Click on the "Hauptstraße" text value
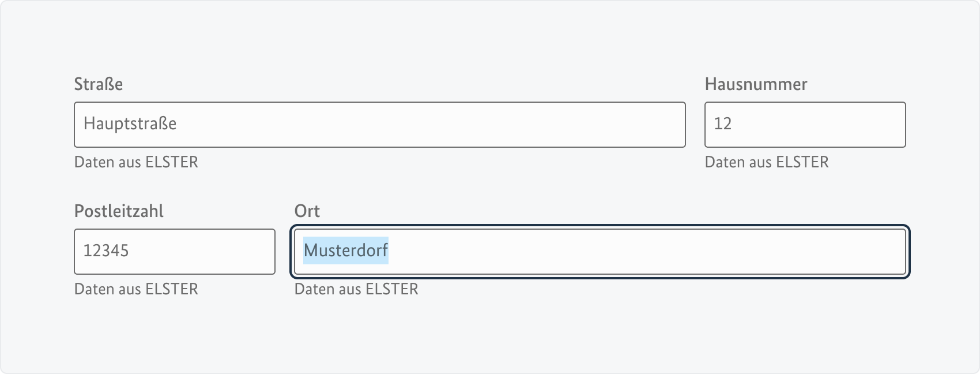This screenshot has width=980, height=374. tap(130, 124)
